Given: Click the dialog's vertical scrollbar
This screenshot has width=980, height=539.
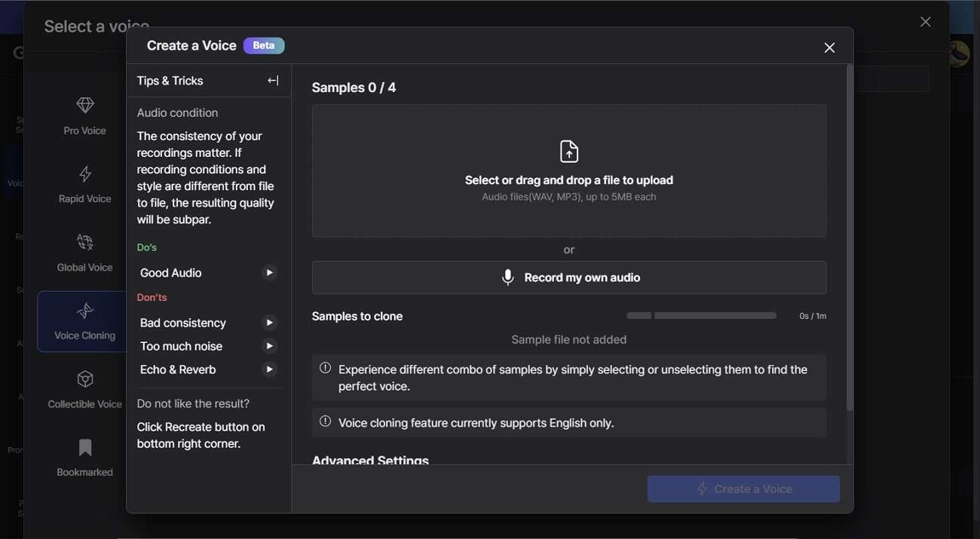Looking at the screenshot, I should click(850, 237).
